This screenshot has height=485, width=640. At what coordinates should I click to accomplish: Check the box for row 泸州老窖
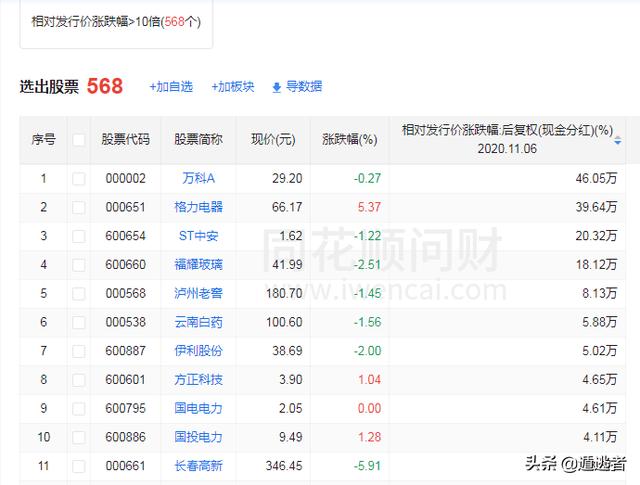tap(78, 294)
